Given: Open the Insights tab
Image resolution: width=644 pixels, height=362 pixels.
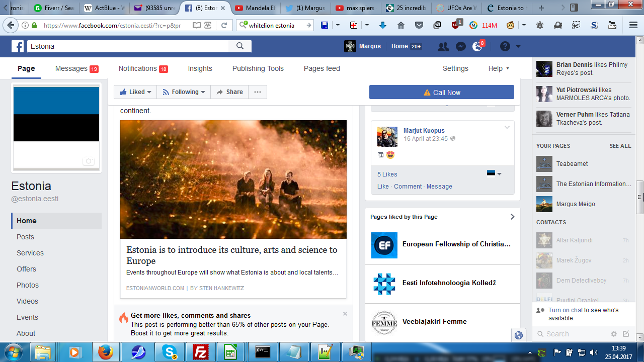Looking at the screenshot, I should [x=200, y=68].
